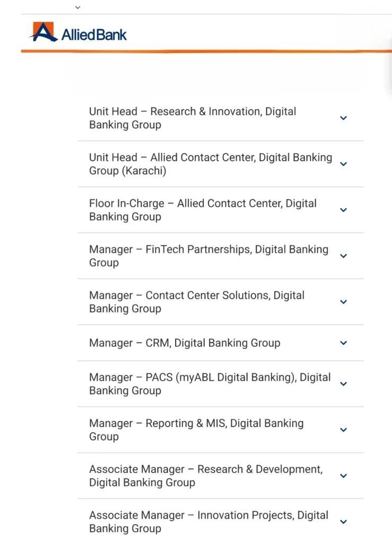Image resolution: width=392 pixels, height=543 pixels.
Task: Expand Associate Manager Research & Development chevron
Action: [343, 476]
